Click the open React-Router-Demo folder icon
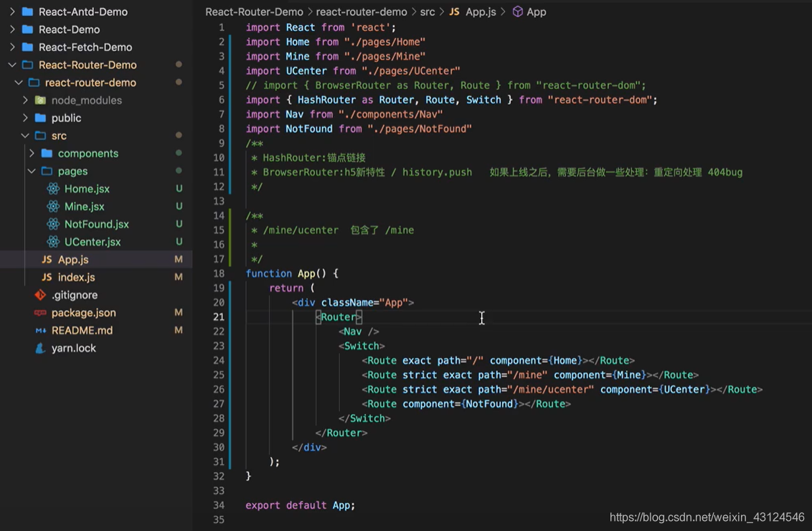This screenshot has width=812, height=531. [x=28, y=65]
